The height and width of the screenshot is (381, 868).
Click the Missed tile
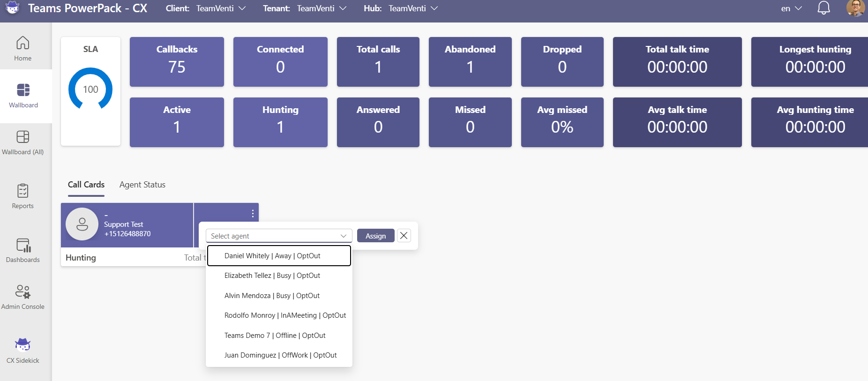pos(470,122)
